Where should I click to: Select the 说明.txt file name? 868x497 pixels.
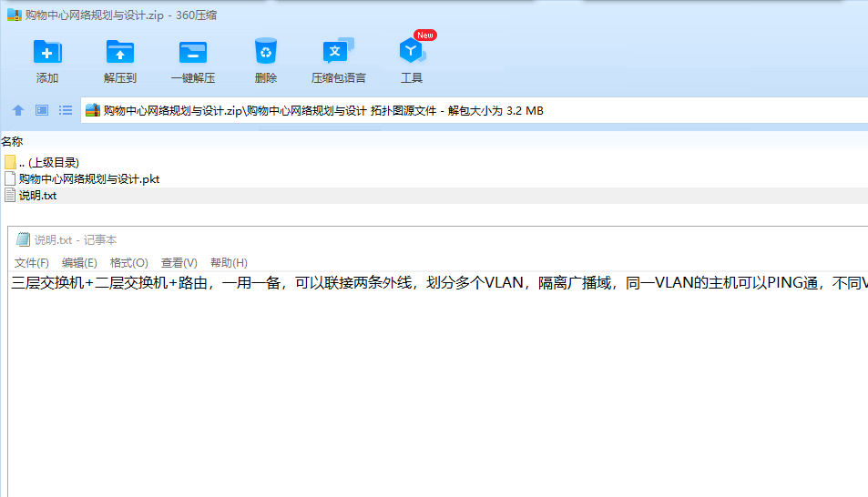pyautogui.click(x=37, y=196)
